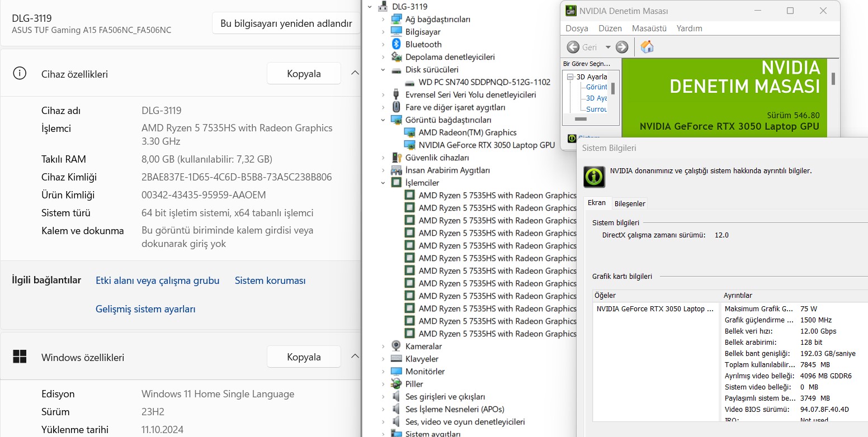The image size is (868, 437).
Task: Select the Ağ bağdaştırıcıları network icon
Action: [397, 19]
